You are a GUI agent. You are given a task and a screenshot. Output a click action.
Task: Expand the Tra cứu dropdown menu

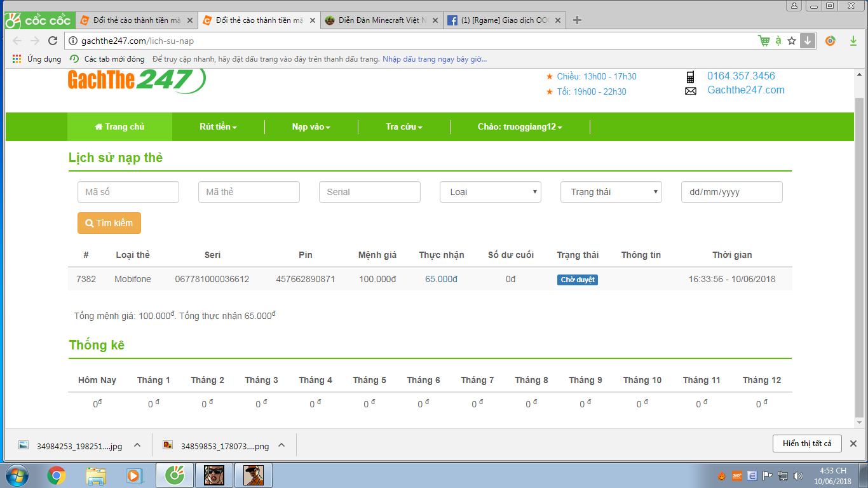[404, 126]
